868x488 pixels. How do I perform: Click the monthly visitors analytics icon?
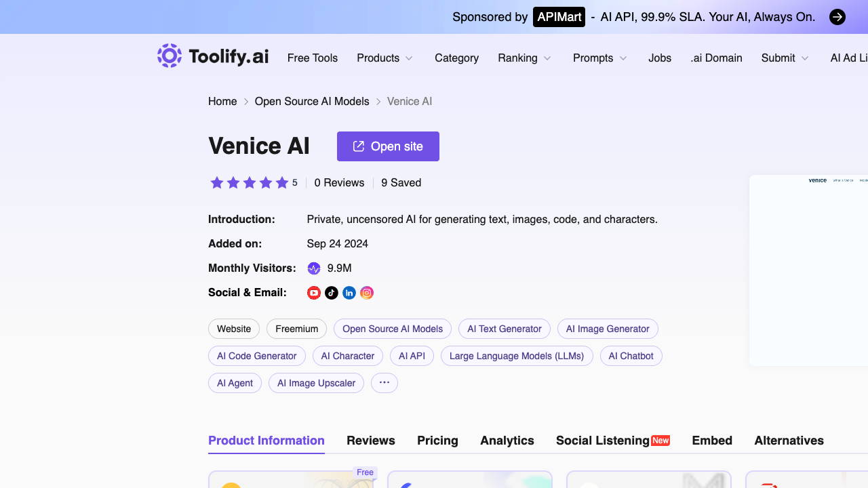pyautogui.click(x=313, y=268)
